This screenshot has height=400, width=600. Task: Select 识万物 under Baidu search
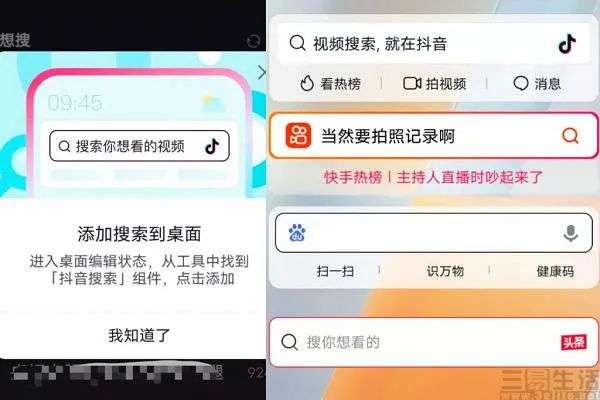point(445,271)
